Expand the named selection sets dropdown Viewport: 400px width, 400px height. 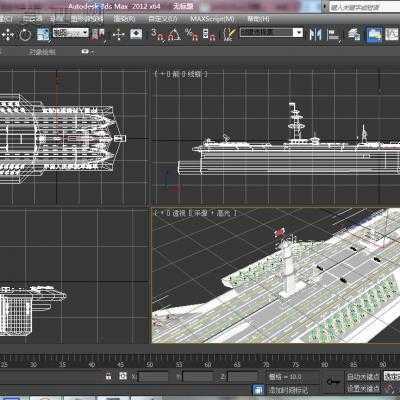(x=271, y=33)
